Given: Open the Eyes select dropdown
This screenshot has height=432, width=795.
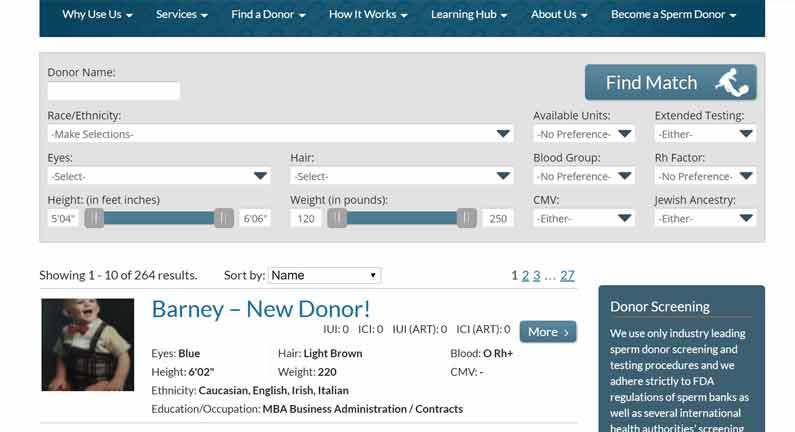Looking at the screenshot, I should pyautogui.click(x=159, y=176).
